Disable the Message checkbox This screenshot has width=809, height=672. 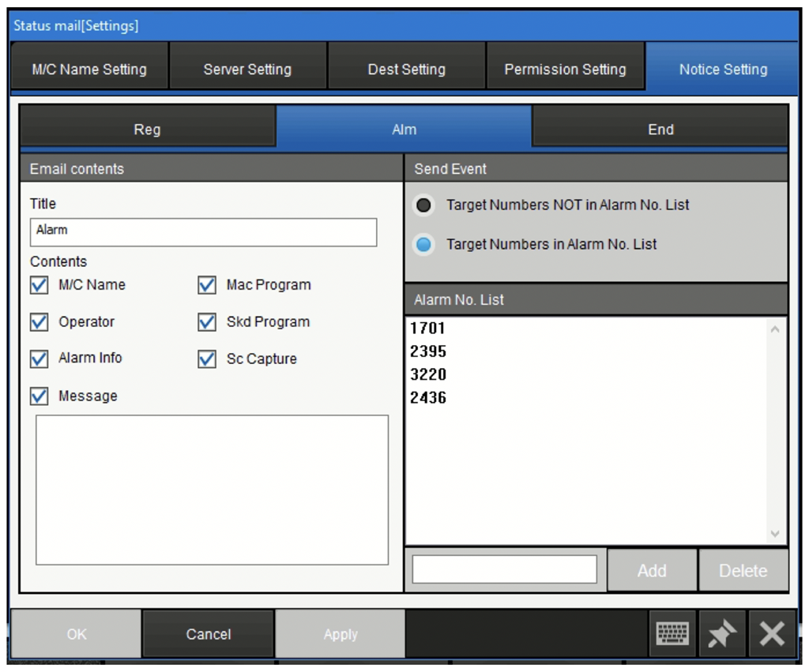point(40,396)
